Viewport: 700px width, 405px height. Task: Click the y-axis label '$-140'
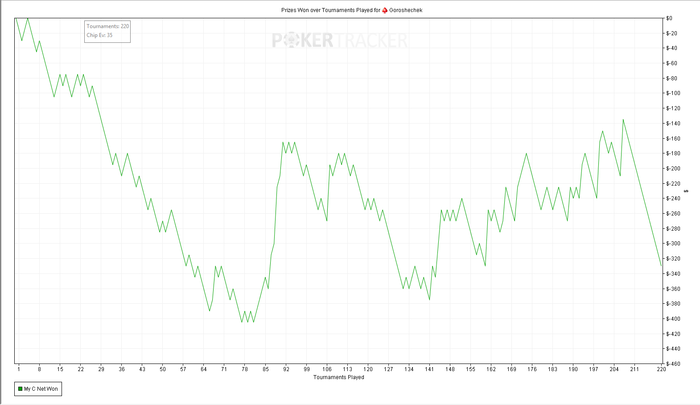[673, 123]
